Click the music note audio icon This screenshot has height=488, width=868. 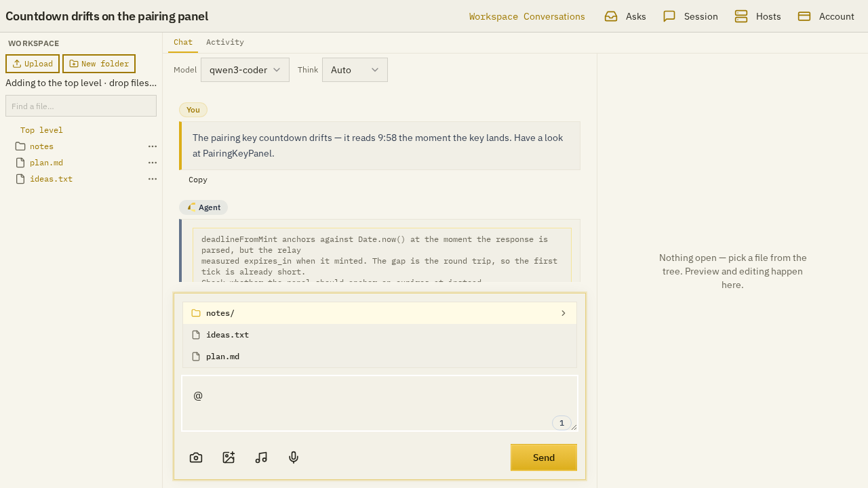pos(261,457)
